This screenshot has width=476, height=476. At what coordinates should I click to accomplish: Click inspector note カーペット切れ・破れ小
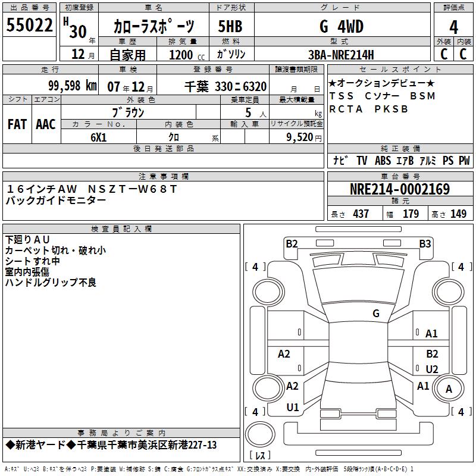click(x=55, y=250)
